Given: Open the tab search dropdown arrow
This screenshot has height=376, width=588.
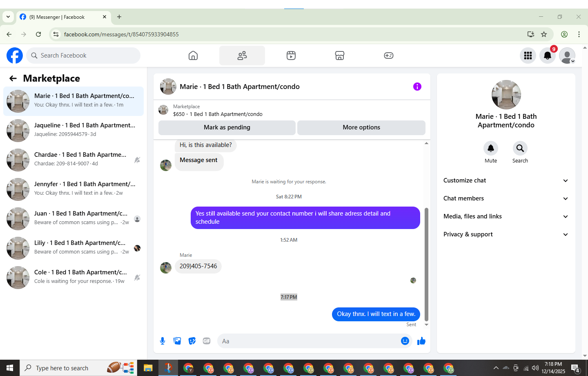Looking at the screenshot, I should (8, 17).
